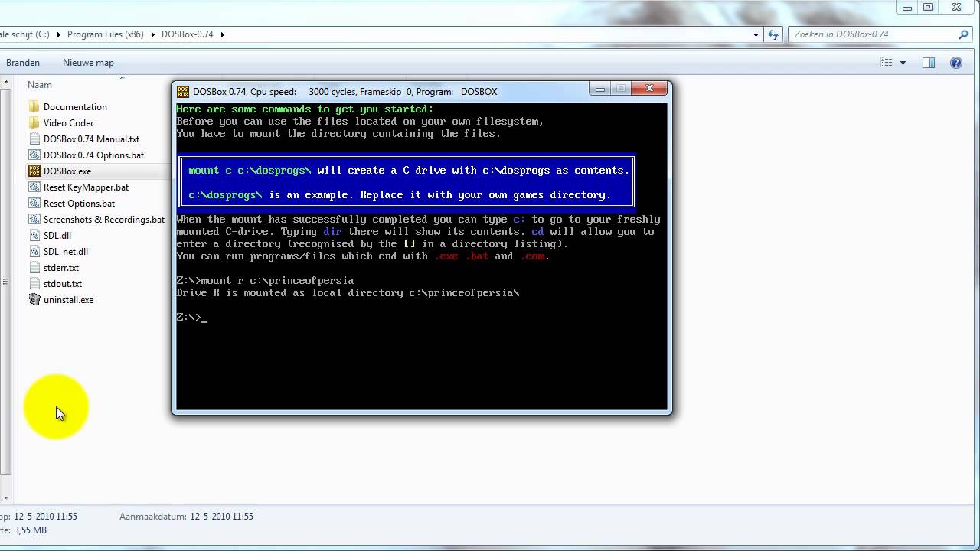Minimize the Explorer window

pyautogui.click(x=907, y=8)
